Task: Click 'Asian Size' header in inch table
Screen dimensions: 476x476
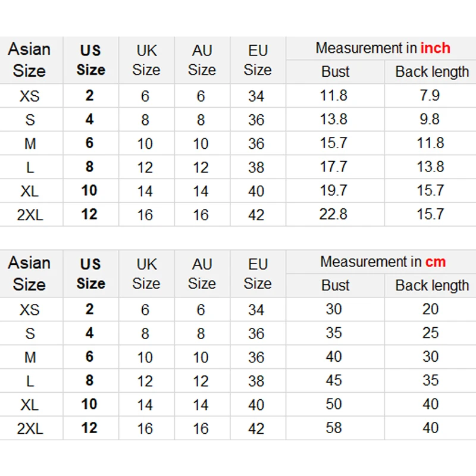Action: tap(30, 59)
